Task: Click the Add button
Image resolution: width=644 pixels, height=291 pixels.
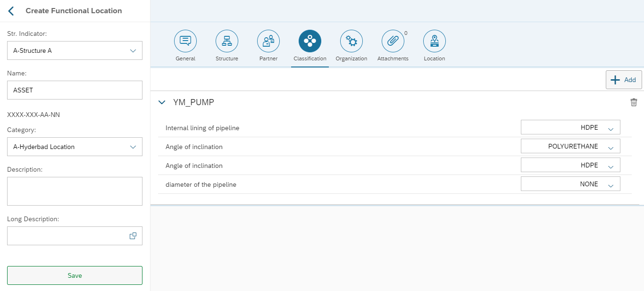Action: point(623,80)
